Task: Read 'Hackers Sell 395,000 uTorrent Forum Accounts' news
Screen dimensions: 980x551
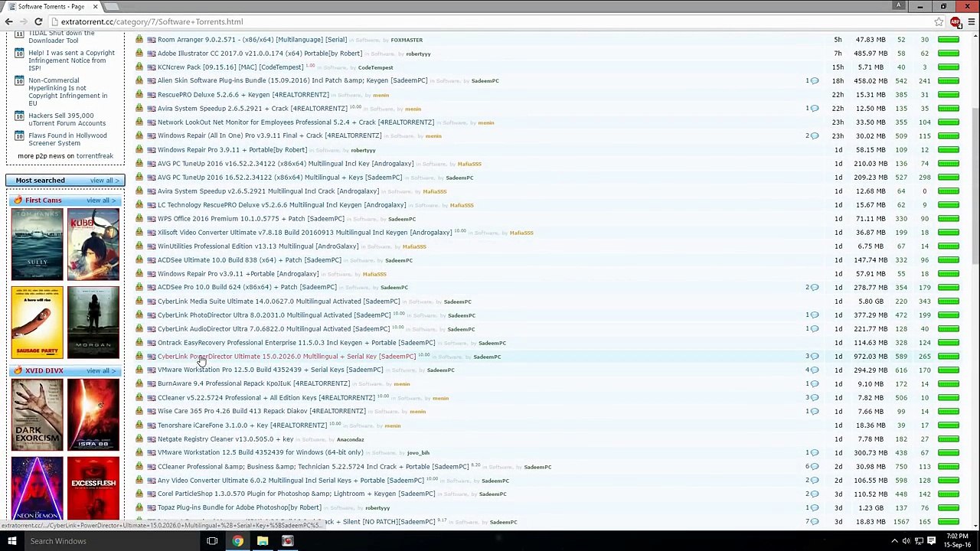Action: [67, 119]
